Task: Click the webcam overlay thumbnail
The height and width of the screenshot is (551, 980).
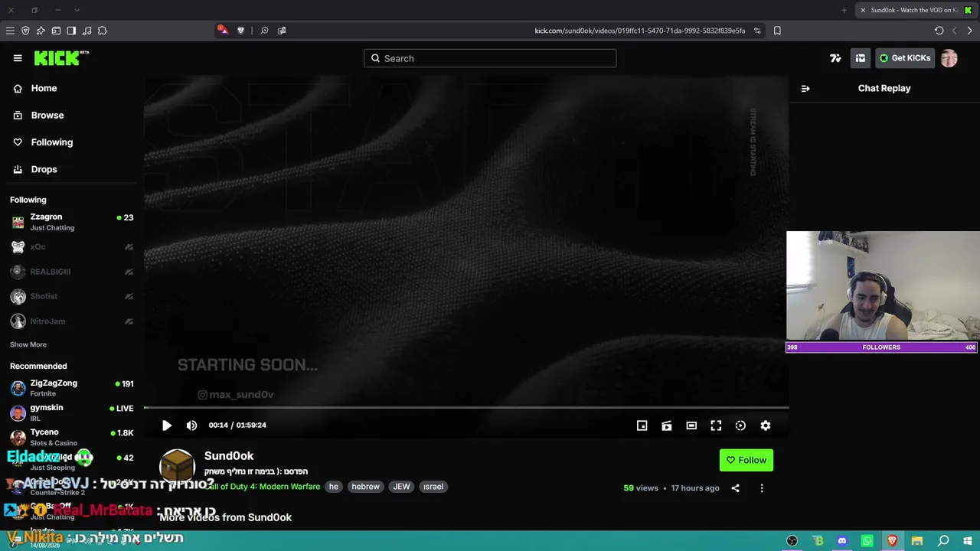Action: pos(883,285)
